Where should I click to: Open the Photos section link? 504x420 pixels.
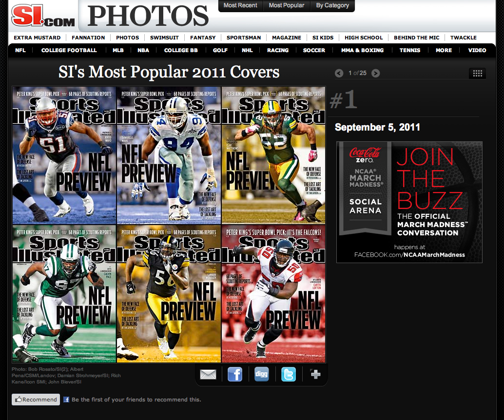coord(128,38)
